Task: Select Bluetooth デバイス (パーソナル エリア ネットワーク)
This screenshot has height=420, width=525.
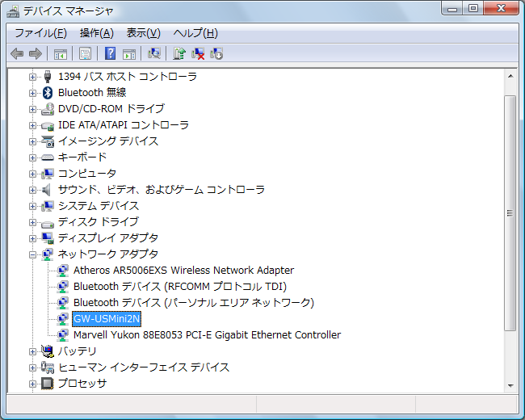Action: coord(194,303)
